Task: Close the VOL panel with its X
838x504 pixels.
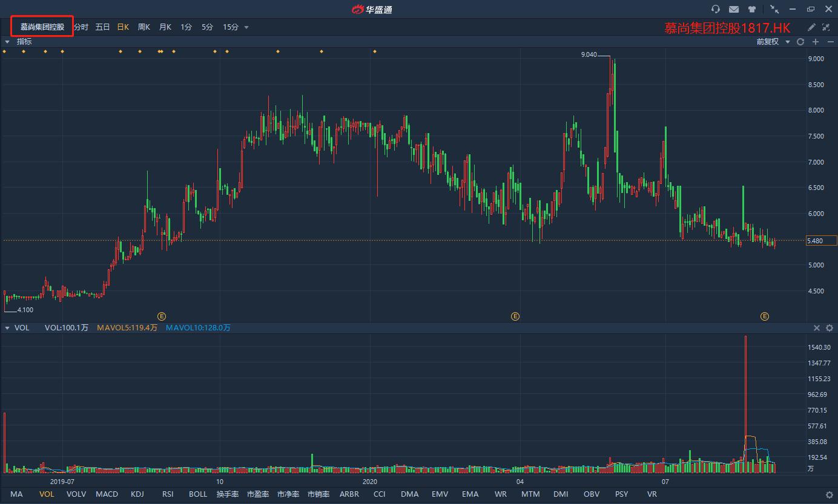Action: tap(817, 327)
